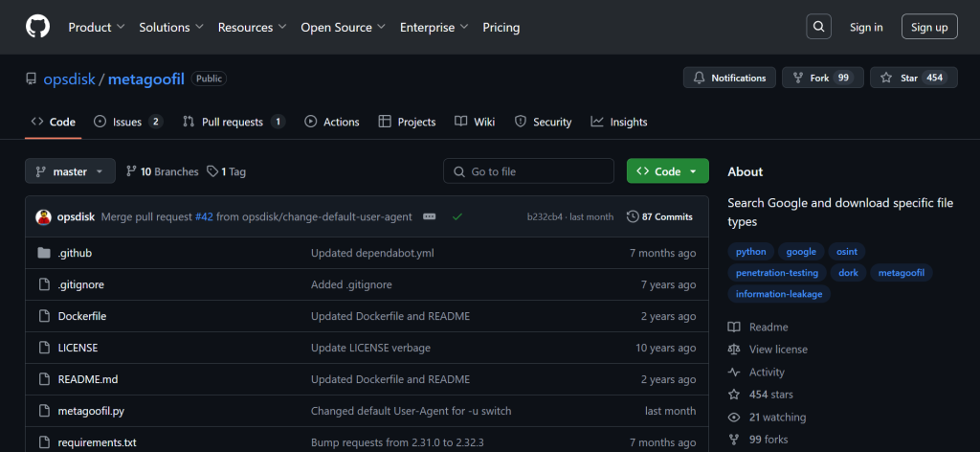The width and height of the screenshot is (980, 452).
Task: Select the penetration-testing topic tag
Action: click(777, 273)
